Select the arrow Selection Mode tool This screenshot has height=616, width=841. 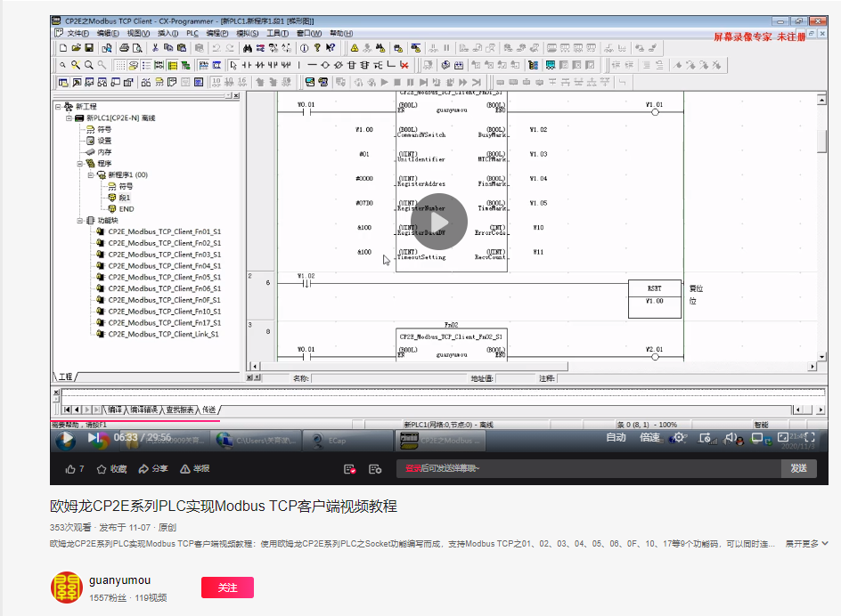(233, 65)
